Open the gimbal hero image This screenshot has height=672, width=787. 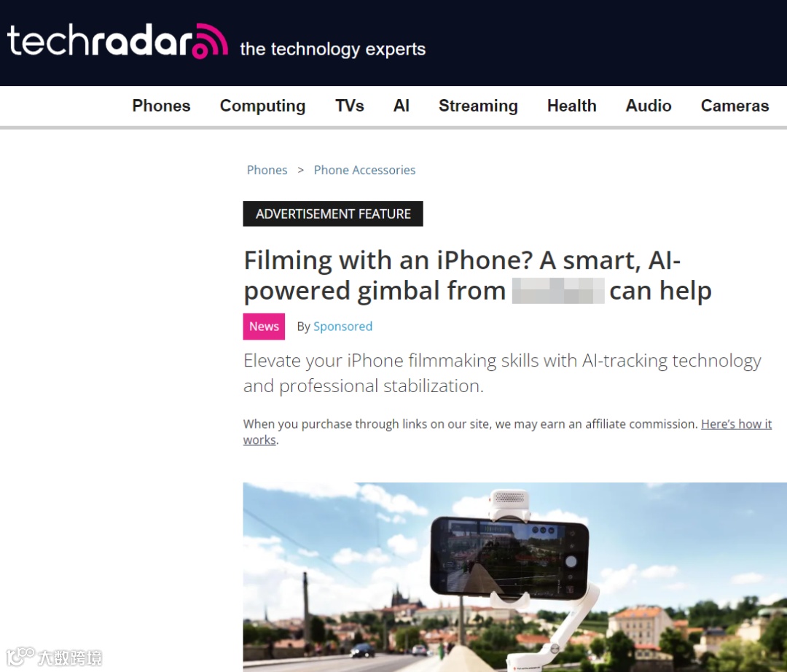pyautogui.click(x=515, y=577)
